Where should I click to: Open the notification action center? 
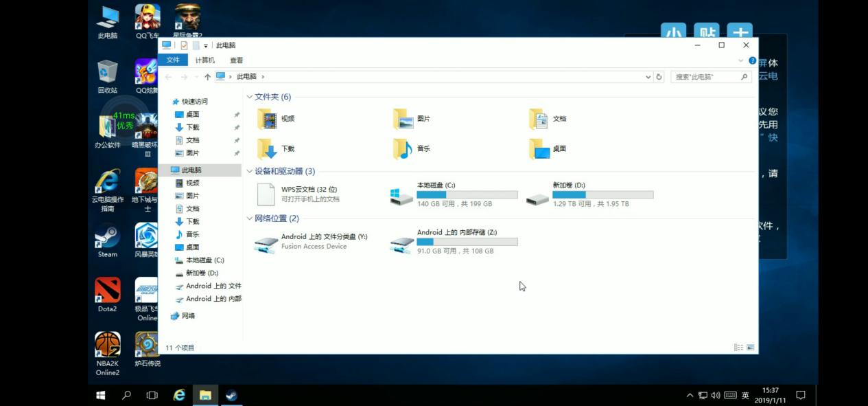point(800,395)
